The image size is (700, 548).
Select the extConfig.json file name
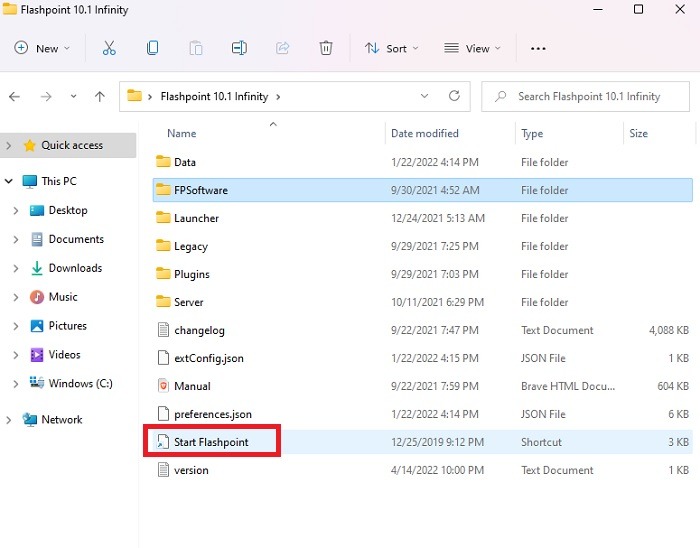pos(209,358)
